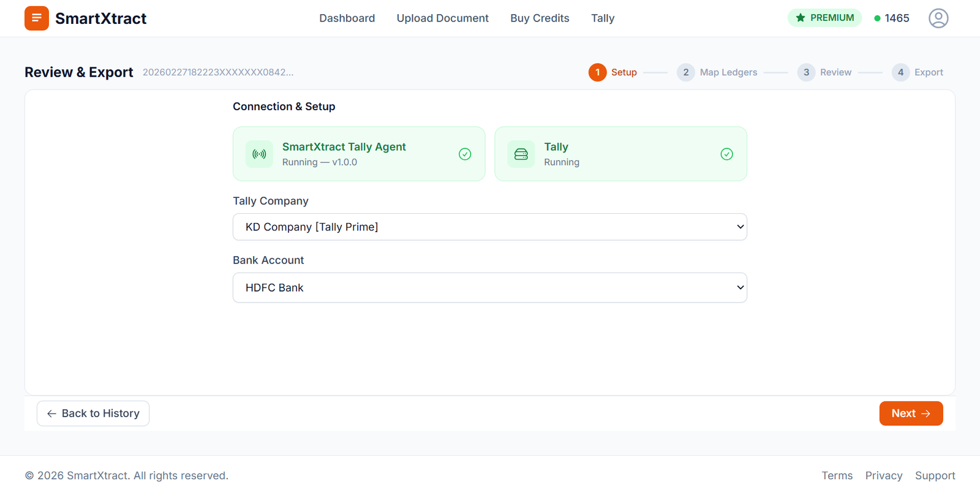980x495 pixels.
Task: Click the orange Next button
Action: click(x=911, y=414)
